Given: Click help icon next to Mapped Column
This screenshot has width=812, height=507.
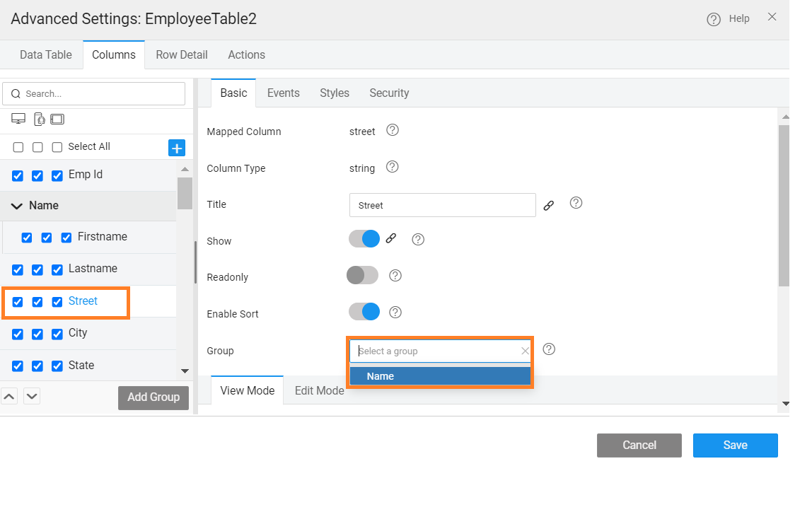Looking at the screenshot, I should (393, 130).
